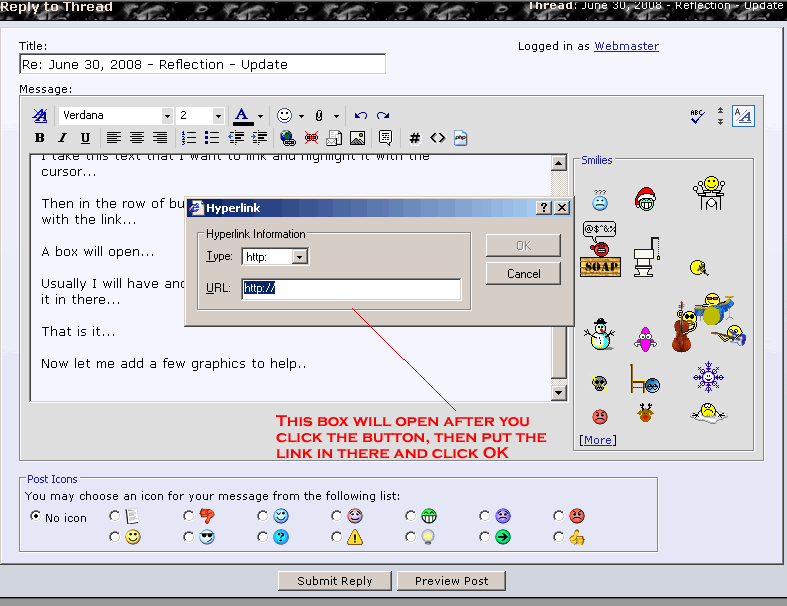Click the Submit Reply button

334,581
